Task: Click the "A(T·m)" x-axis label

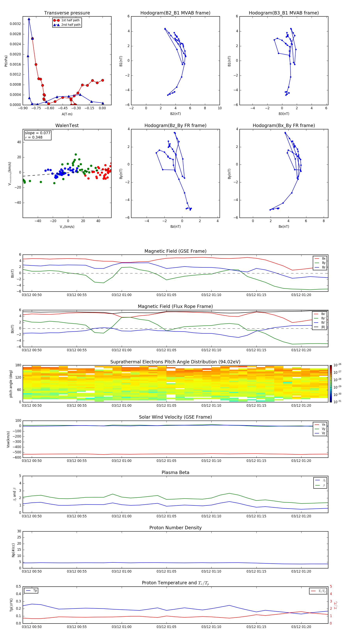Action: click(x=67, y=114)
